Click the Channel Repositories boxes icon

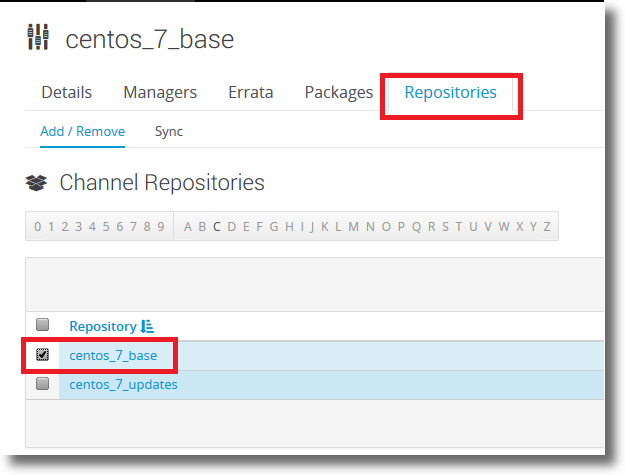point(36,183)
